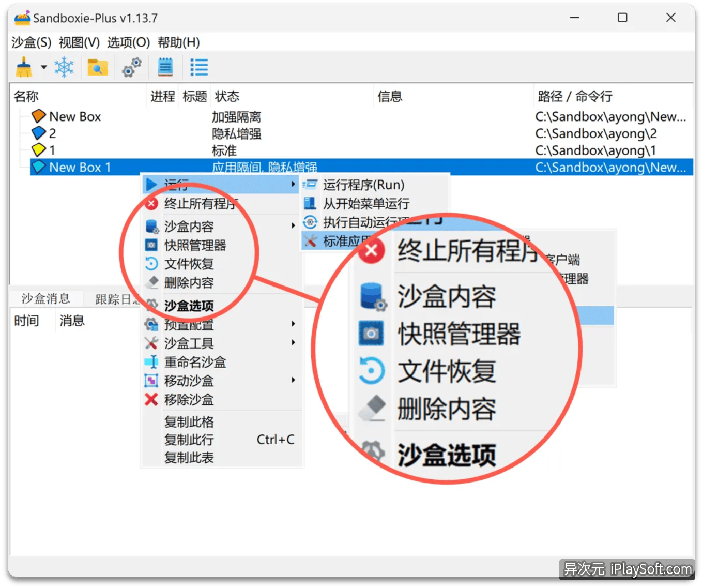This screenshot has width=703, height=588.
Task: Sort by the 状态 column header
Action: pyautogui.click(x=227, y=96)
